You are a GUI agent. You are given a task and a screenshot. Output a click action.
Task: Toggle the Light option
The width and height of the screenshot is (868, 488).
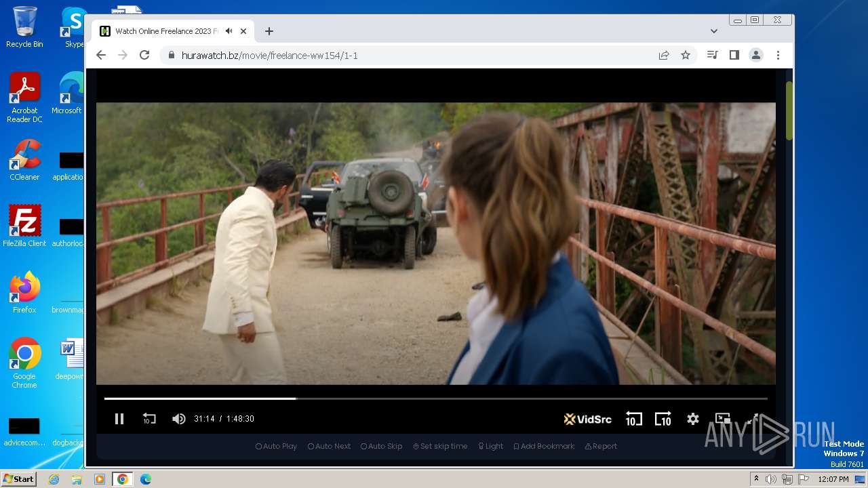(490, 446)
